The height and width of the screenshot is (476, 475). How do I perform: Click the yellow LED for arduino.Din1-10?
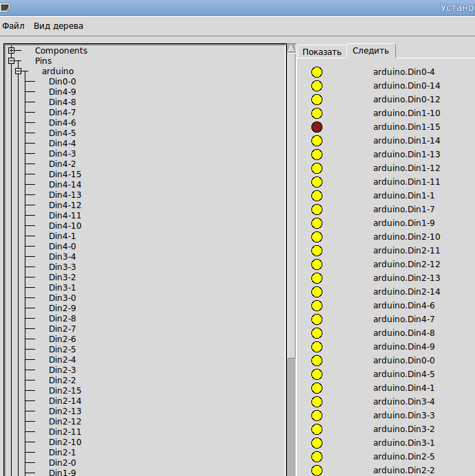[317, 113]
